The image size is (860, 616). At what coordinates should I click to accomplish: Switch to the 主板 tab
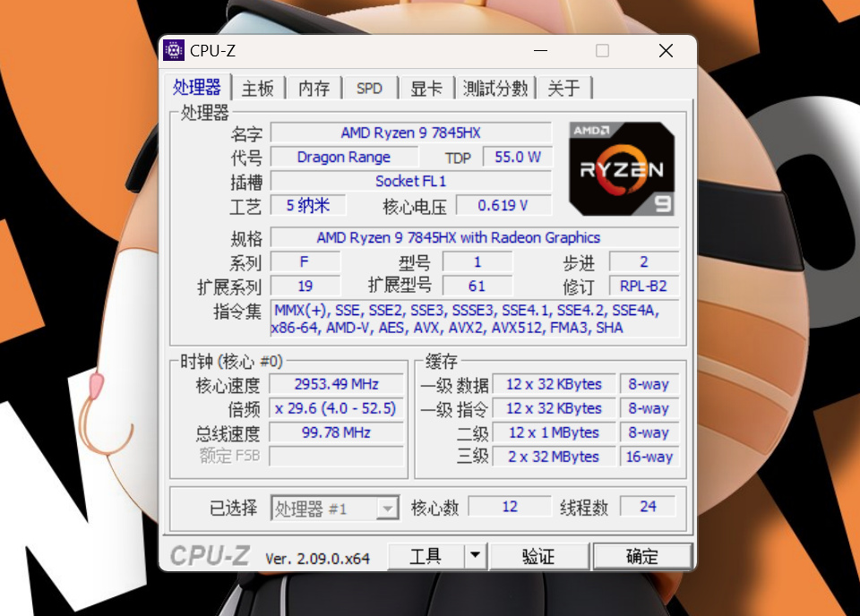click(258, 89)
